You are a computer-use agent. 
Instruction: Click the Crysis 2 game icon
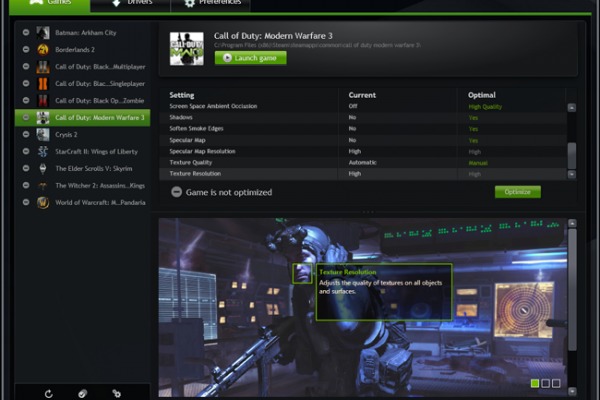click(x=43, y=134)
